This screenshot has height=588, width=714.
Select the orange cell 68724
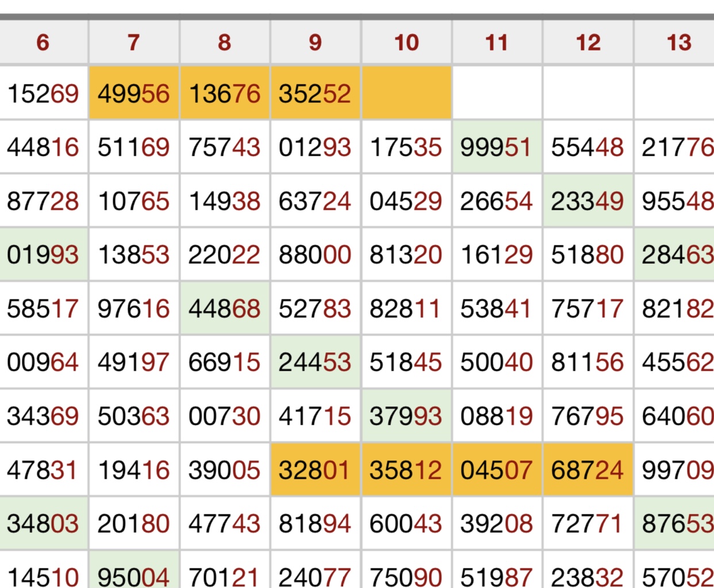click(x=588, y=470)
